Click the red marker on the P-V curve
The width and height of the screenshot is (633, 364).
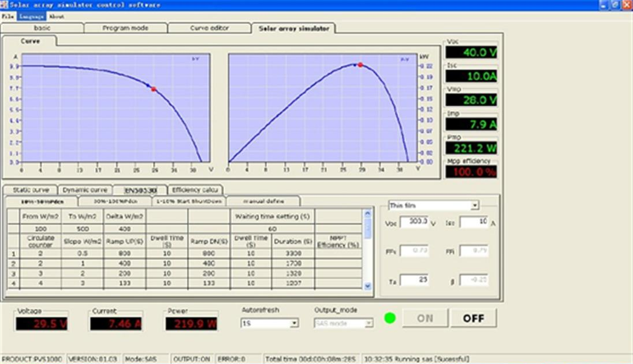coord(360,65)
